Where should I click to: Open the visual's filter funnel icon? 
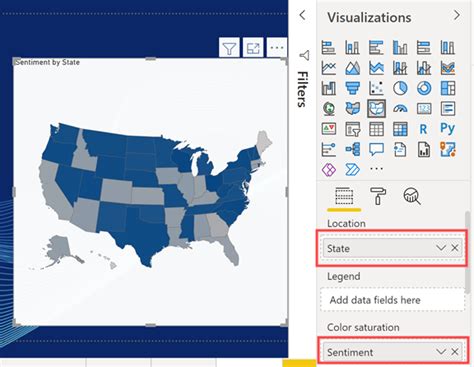[229, 48]
